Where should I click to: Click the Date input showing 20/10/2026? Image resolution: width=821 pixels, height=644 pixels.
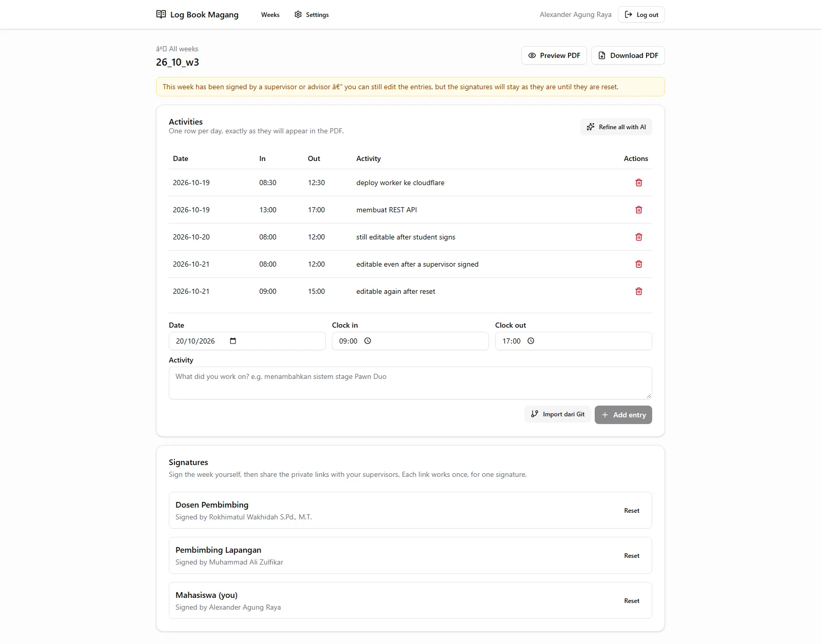point(247,341)
